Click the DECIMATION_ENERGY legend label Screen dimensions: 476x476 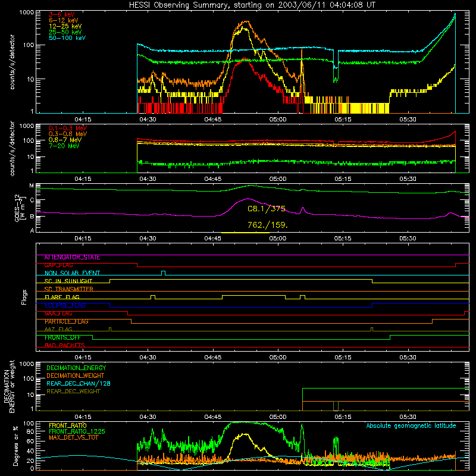tap(76, 368)
